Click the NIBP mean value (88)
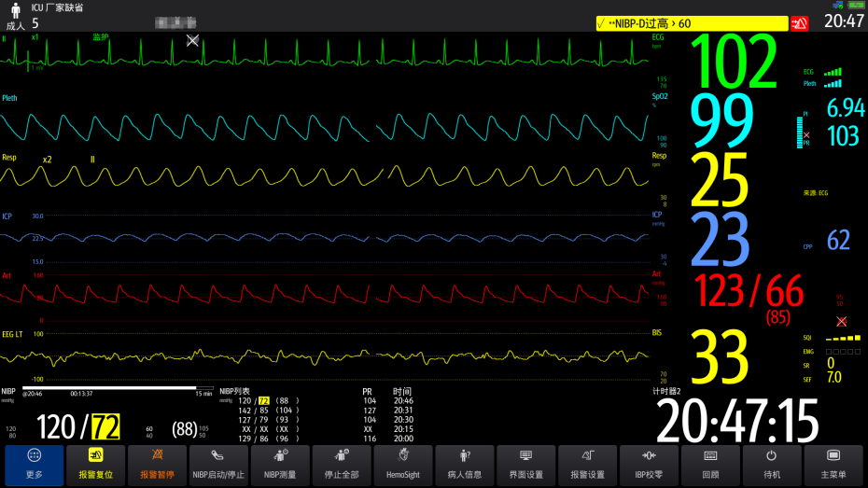The image size is (868, 488). click(185, 429)
